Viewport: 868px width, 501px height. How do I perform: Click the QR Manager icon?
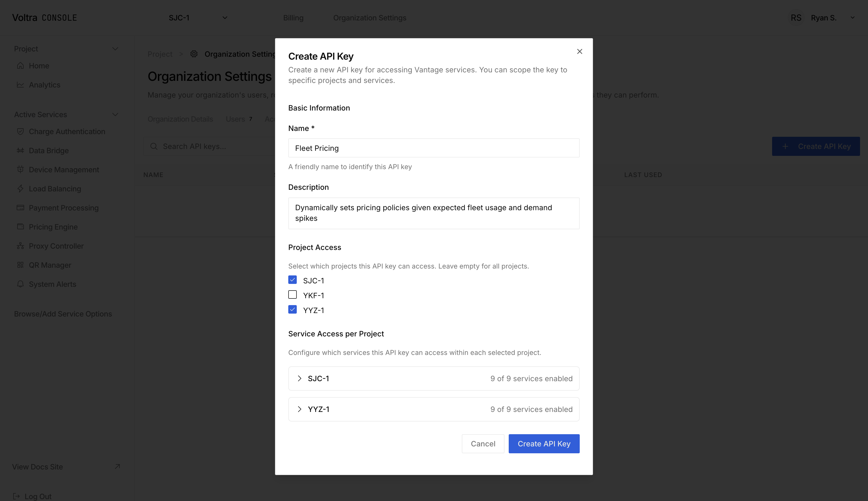pyautogui.click(x=21, y=265)
